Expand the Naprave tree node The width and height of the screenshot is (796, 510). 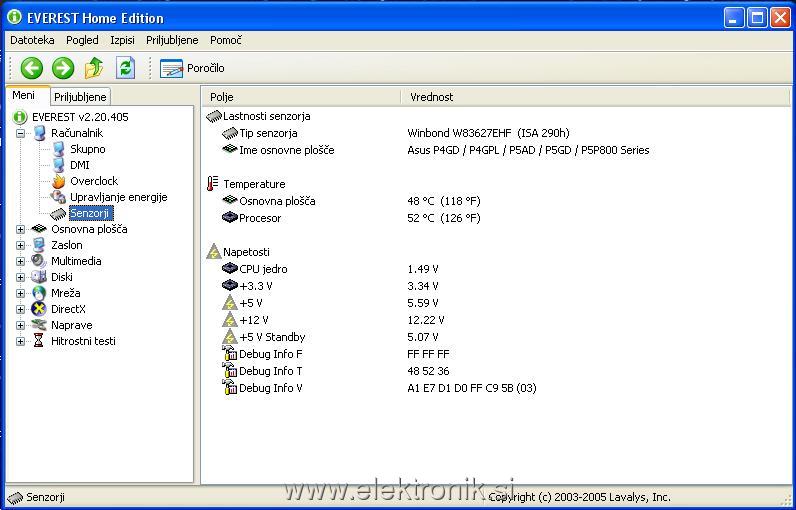(20, 325)
